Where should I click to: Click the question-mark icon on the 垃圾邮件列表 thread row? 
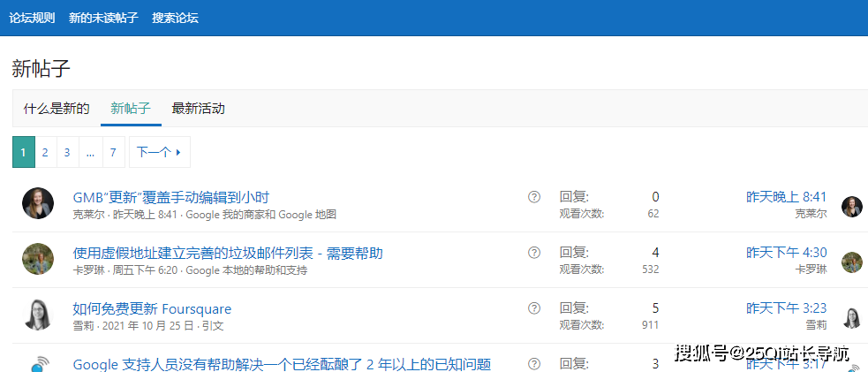[533, 253]
